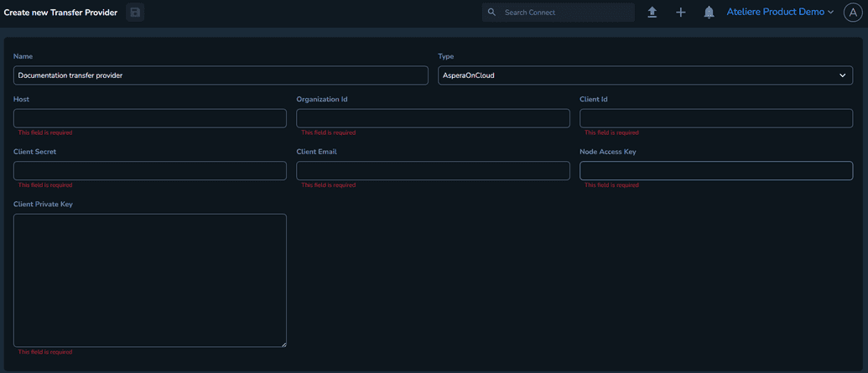Click the Client Private Key textarea

(150, 281)
